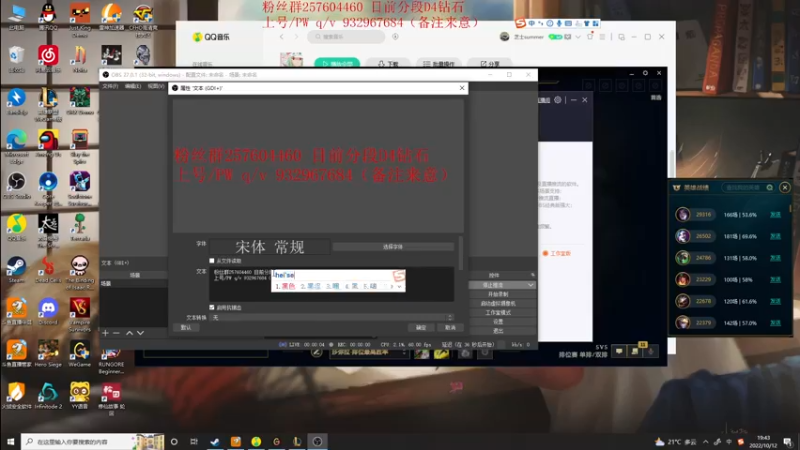Open Task View on the taskbar
Screen dimensions: 800x450
pyautogui.click(x=194, y=441)
